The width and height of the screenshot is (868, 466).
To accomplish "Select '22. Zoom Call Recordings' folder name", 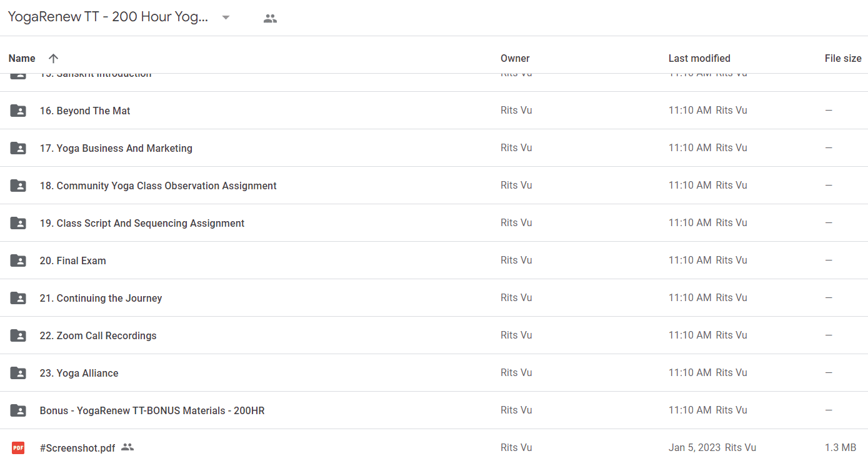I will [x=98, y=335].
